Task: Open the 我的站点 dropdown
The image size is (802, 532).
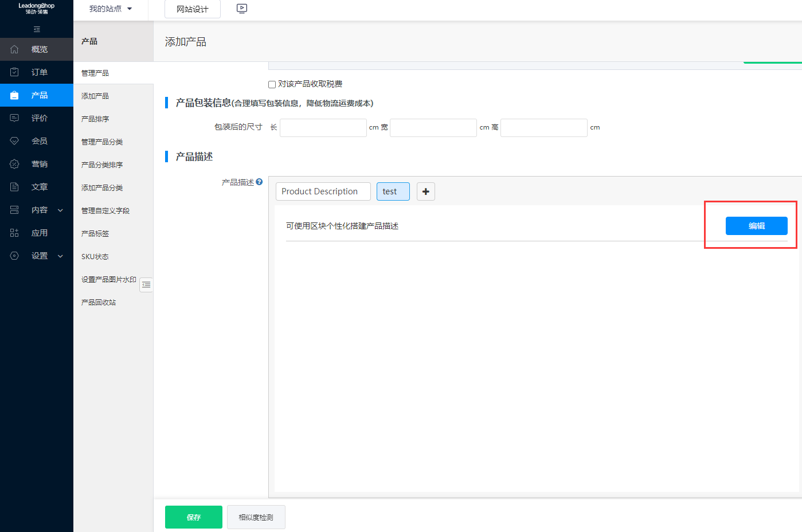Action: point(111,9)
